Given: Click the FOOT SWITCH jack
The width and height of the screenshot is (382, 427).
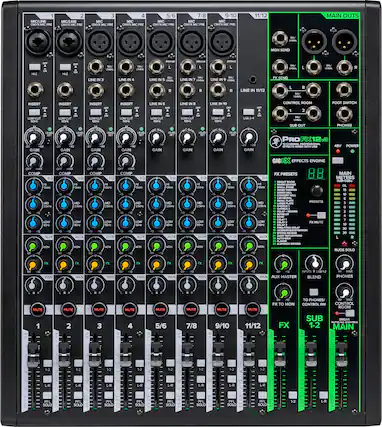Looking at the screenshot, I should pos(344,90).
